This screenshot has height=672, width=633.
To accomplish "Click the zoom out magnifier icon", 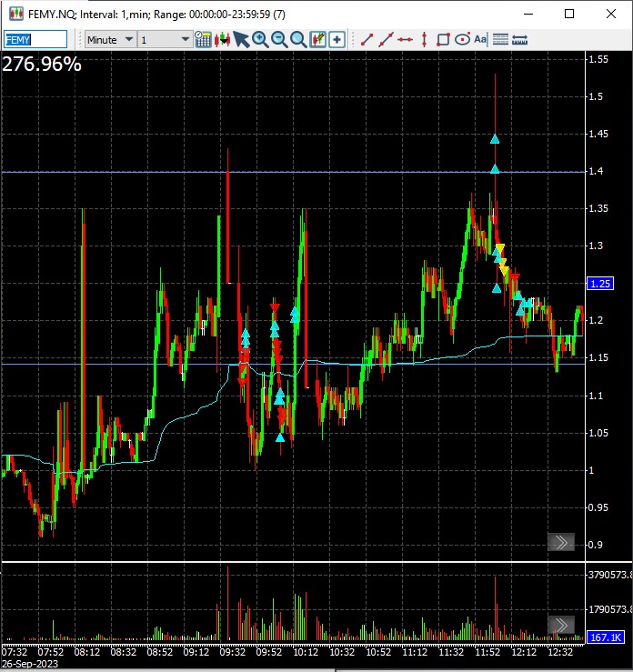I will (279, 39).
